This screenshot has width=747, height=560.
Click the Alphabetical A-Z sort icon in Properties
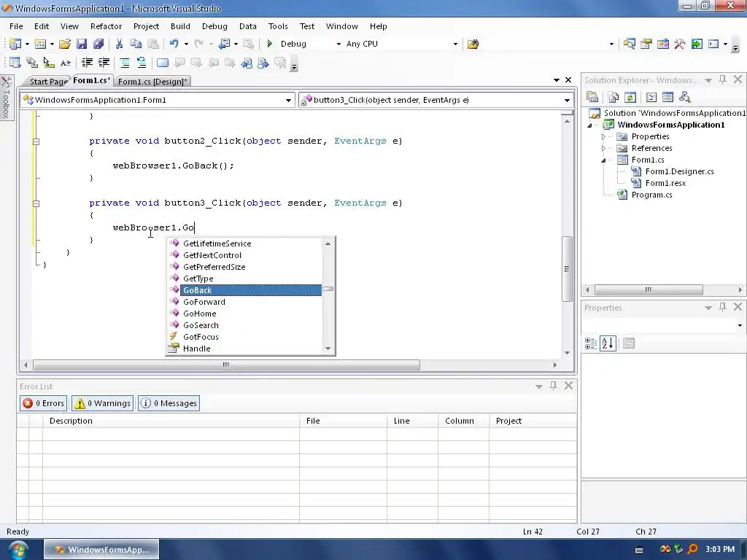[608, 343]
